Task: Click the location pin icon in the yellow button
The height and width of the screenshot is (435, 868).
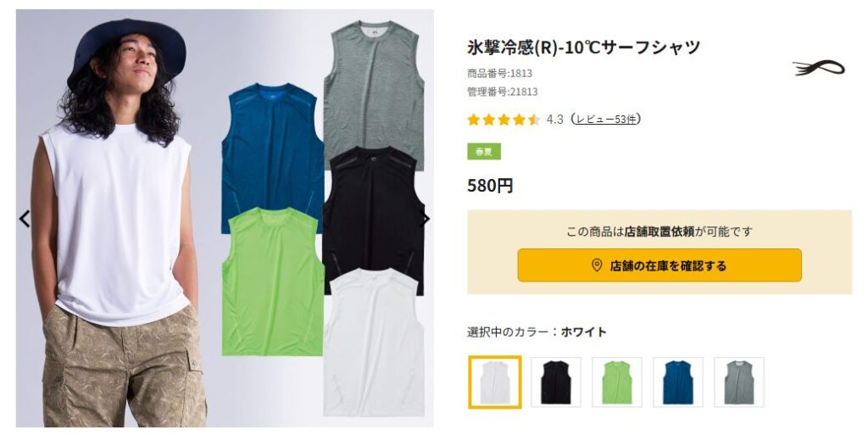Action: click(597, 265)
